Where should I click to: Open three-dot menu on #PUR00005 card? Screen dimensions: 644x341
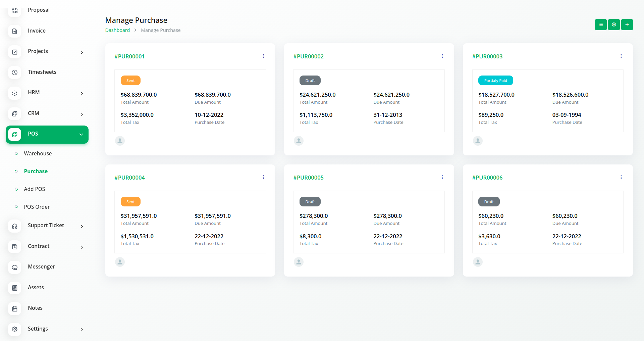pyautogui.click(x=442, y=177)
